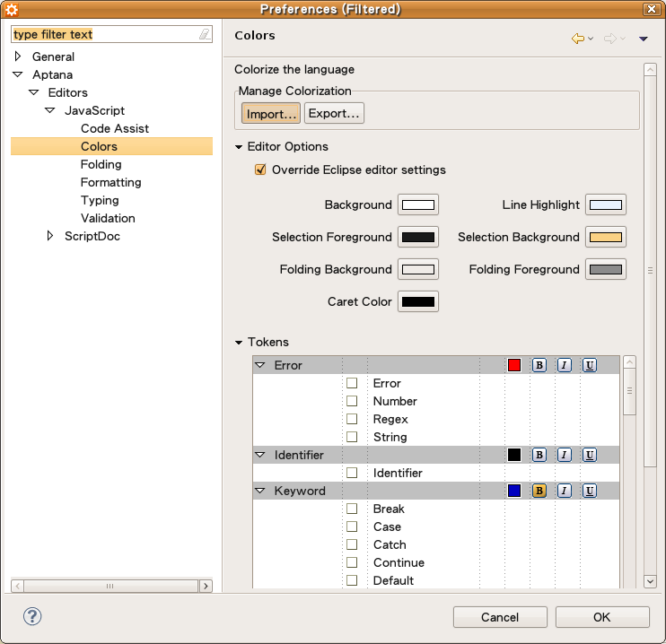Pick the black Identifier token color
The image size is (666, 644).
514,455
